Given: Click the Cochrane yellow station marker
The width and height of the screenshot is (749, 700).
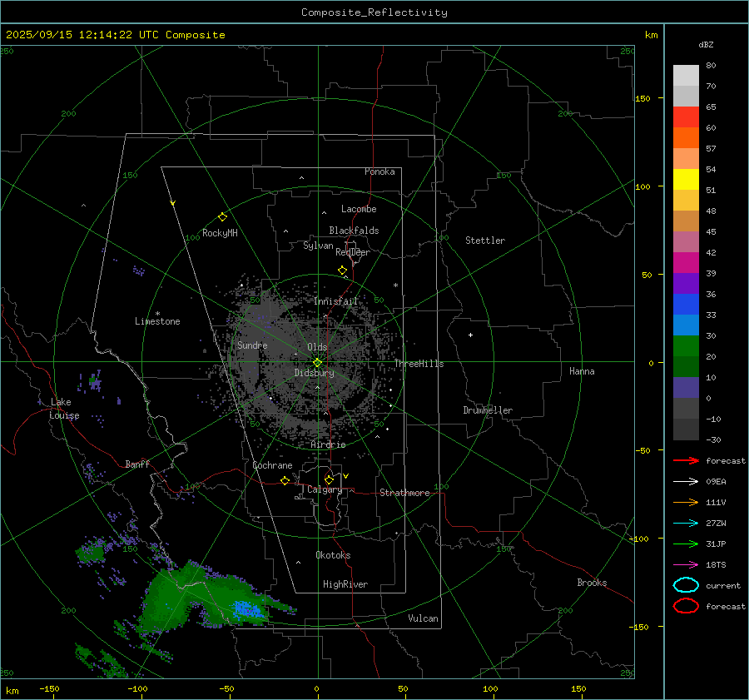Looking at the screenshot, I should tap(285, 480).
